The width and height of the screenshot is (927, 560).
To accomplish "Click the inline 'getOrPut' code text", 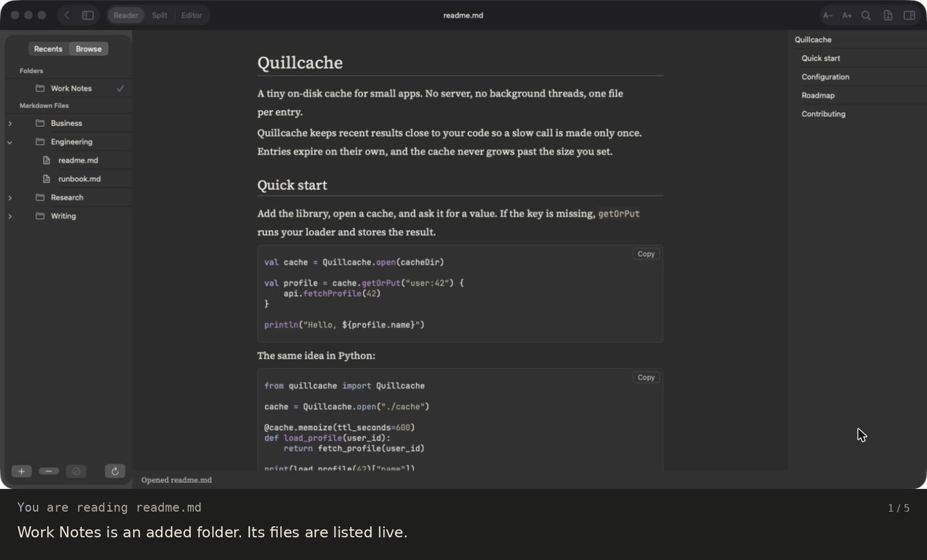I will [619, 214].
